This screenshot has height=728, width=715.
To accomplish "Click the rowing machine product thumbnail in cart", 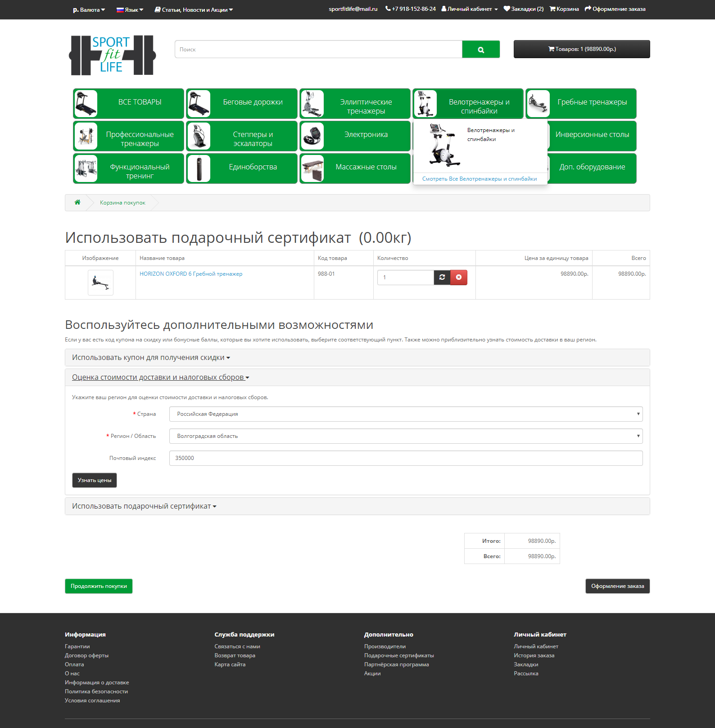I will coord(100,283).
